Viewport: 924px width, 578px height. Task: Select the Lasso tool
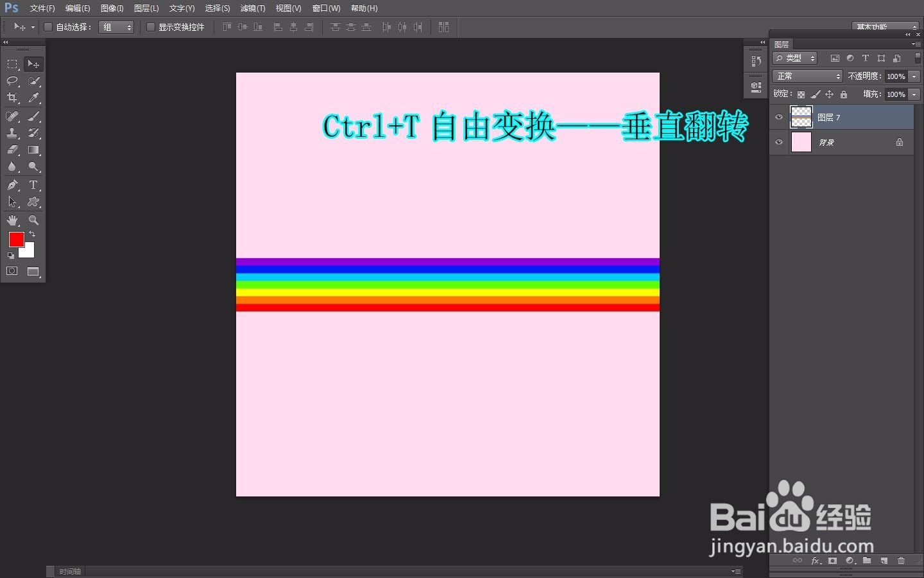pyautogui.click(x=12, y=81)
